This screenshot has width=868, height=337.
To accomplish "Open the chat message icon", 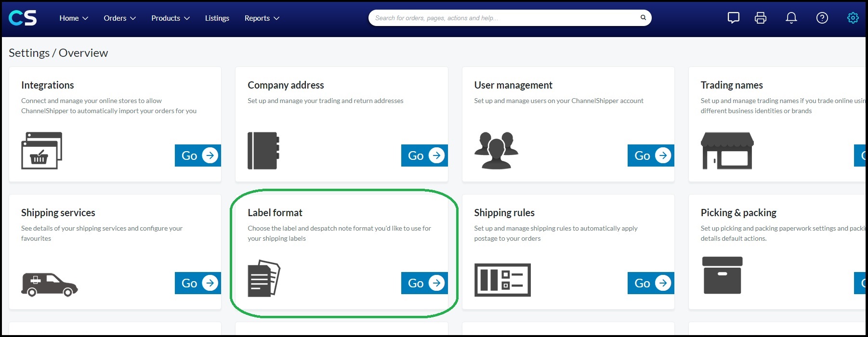I will (733, 18).
